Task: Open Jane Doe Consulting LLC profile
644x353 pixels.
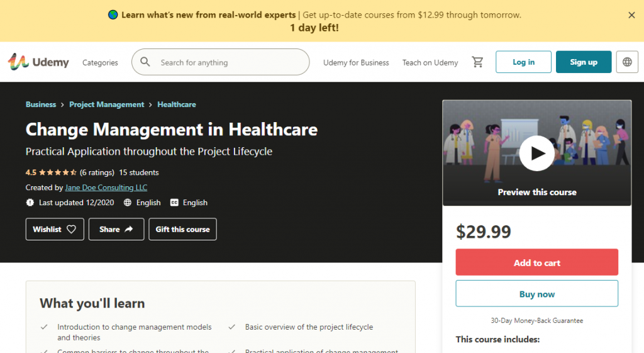Action: [x=106, y=188]
